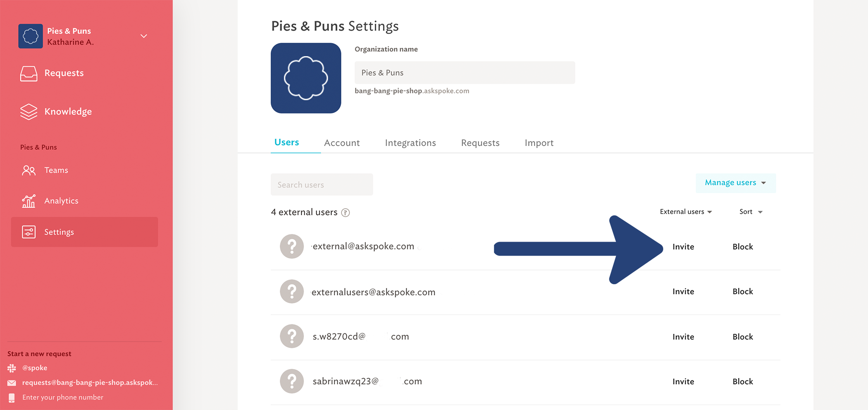Screen dimensions: 868x410
Task: Click the help icon beside 4 external users
Action: (346, 213)
